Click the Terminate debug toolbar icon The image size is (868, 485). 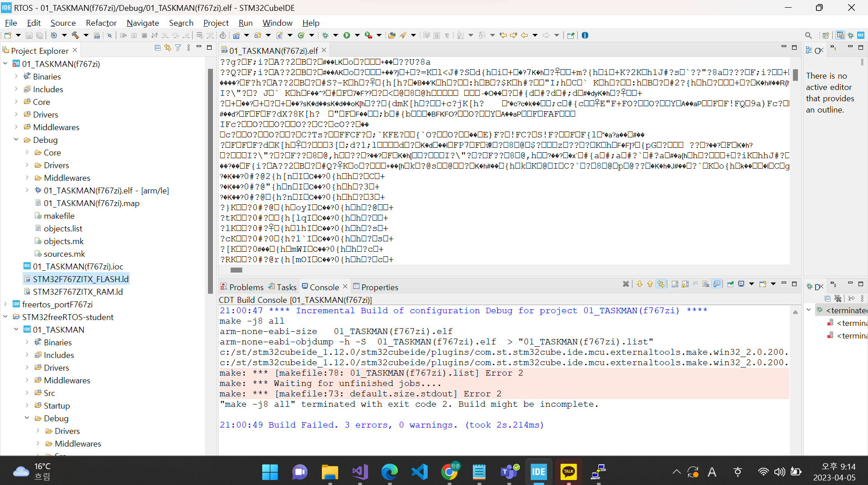pyautogui.click(x=145, y=35)
